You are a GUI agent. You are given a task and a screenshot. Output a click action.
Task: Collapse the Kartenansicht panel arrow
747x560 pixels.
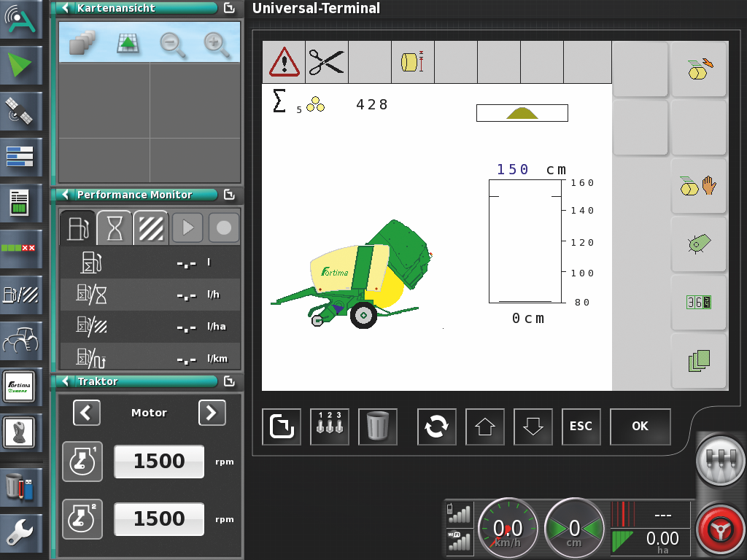point(66,8)
